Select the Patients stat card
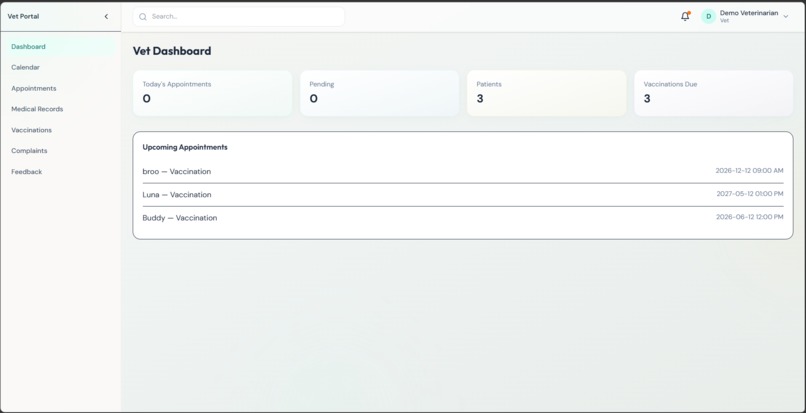Screen dimensions: 806x413 546,93
